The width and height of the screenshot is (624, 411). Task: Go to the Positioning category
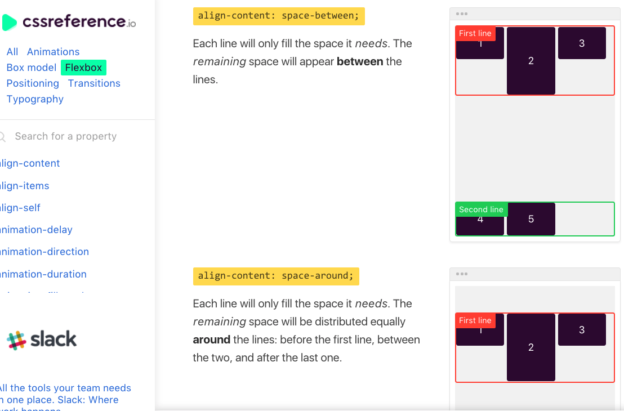(33, 84)
